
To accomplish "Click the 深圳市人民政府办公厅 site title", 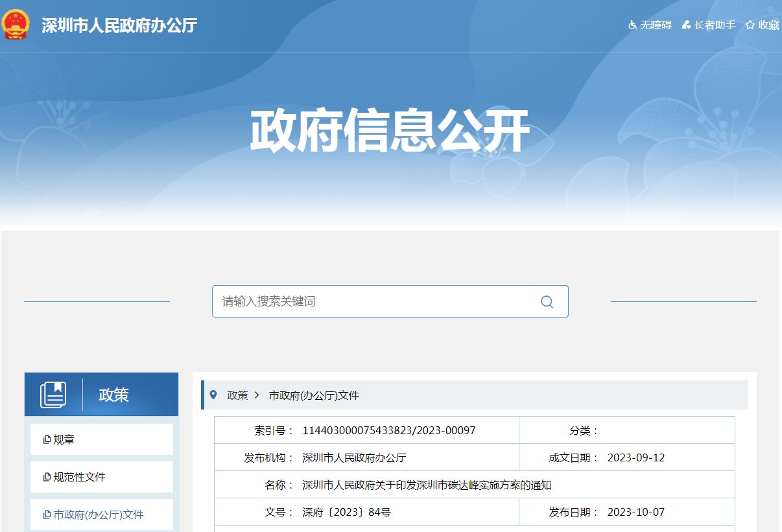I will point(119,25).
